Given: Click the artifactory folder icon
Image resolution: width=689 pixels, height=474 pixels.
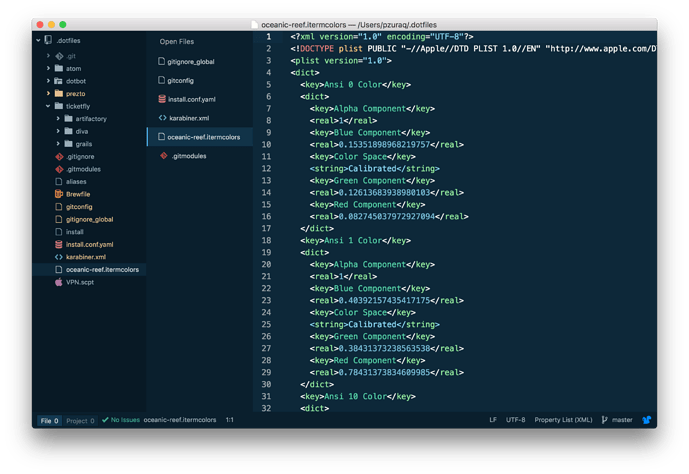Looking at the screenshot, I should coord(69,118).
